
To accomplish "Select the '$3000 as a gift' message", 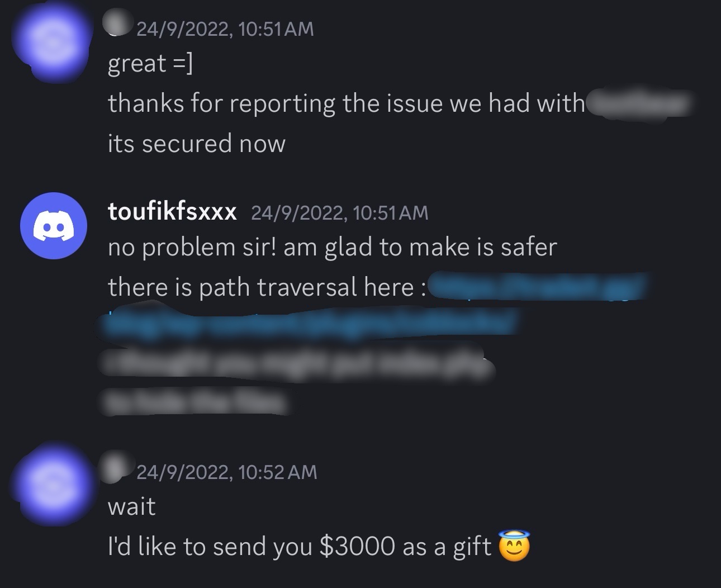I will [318, 546].
